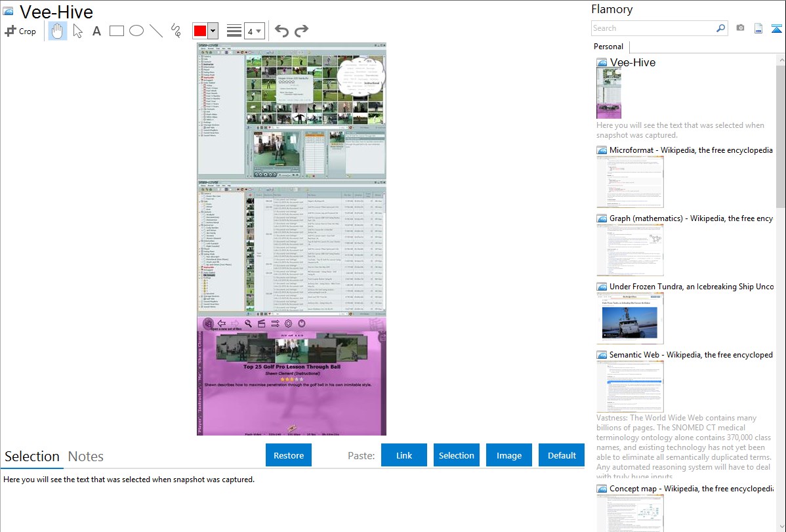Viewport: 786px width, 532px height.
Task: Click the Vastness description text under Semantic Web
Action: point(684,447)
